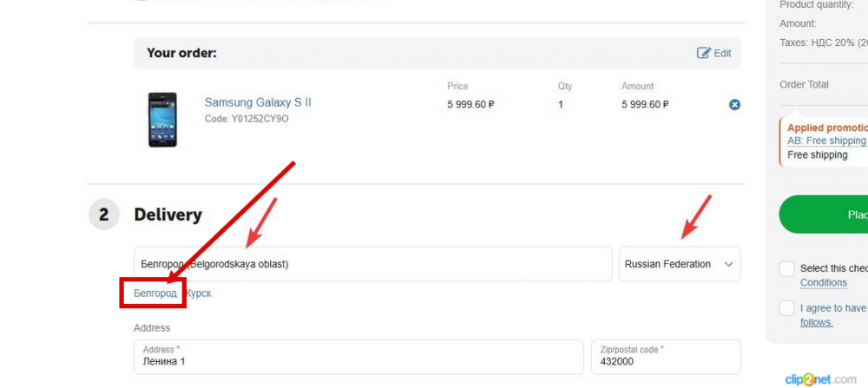This screenshot has height=388, width=868.
Task: Open the Russian Federation country dropdown
Action: point(680,264)
